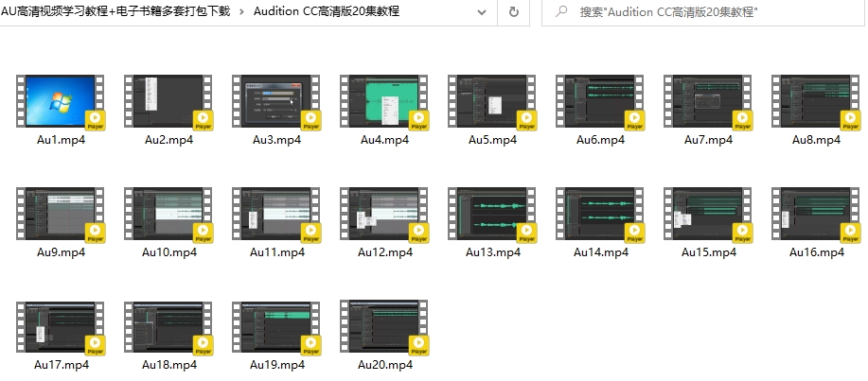The width and height of the screenshot is (868, 381).
Task: Click the Au20.mp4 video file icon
Action: tap(384, 327)
